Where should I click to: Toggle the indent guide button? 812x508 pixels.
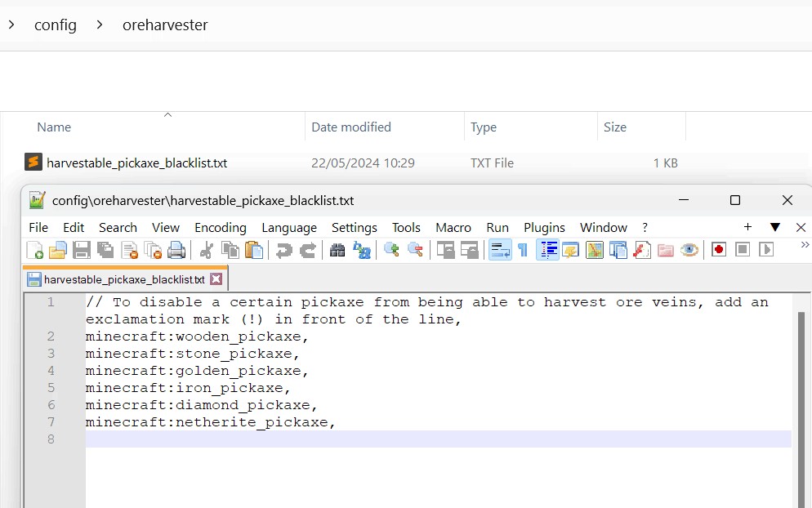point(547,250)
